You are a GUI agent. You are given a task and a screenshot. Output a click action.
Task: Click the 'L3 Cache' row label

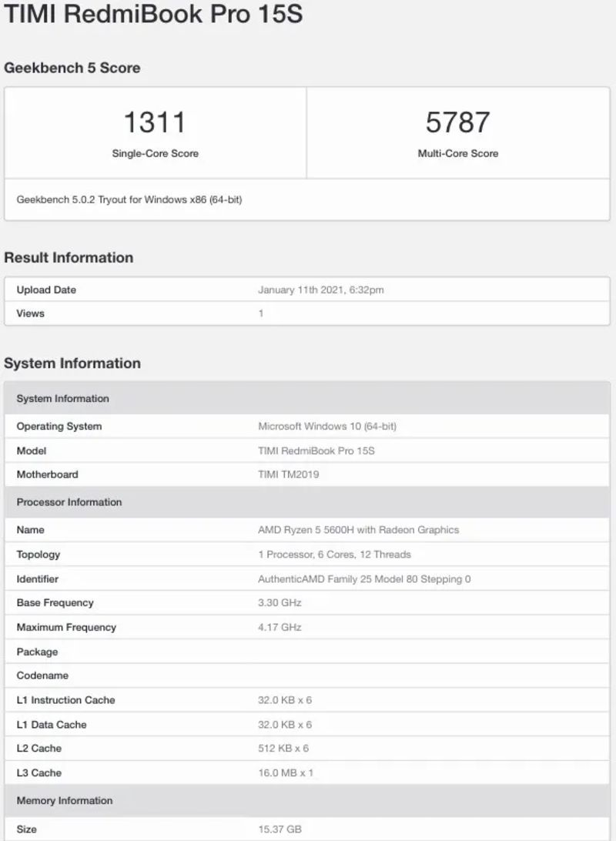coord(38,773)
